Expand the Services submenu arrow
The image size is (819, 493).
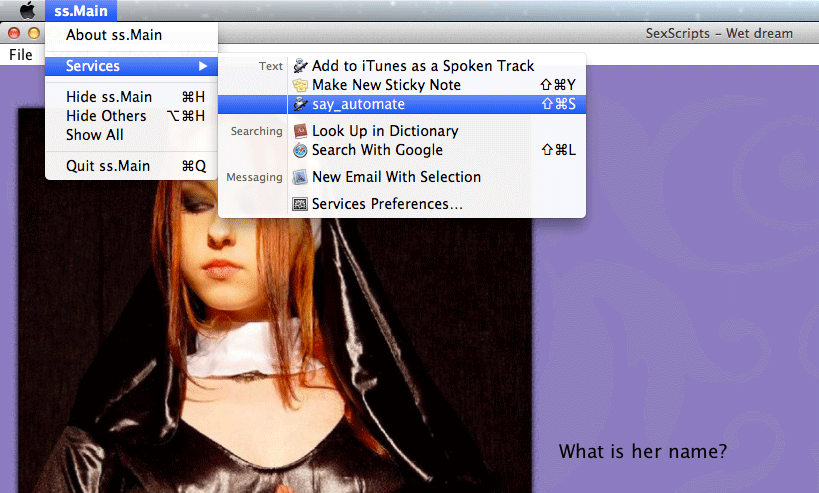click(x=203, y=66)
